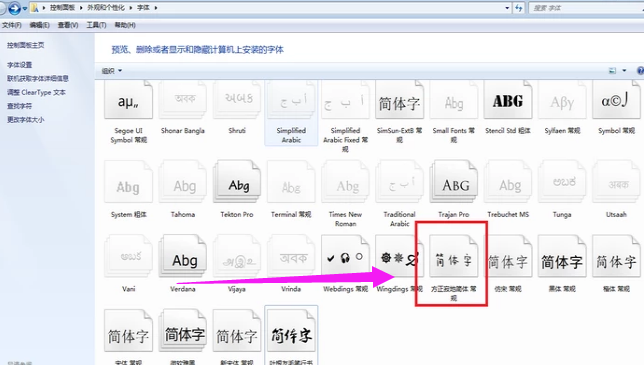
Task: Select the Tunga font icon
Action: click(x=562, y=182)
